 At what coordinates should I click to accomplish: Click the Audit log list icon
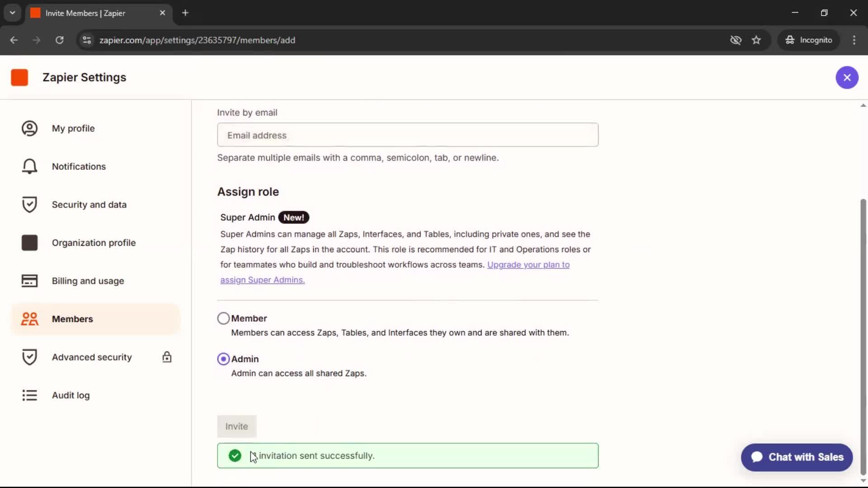pos(29,395)
